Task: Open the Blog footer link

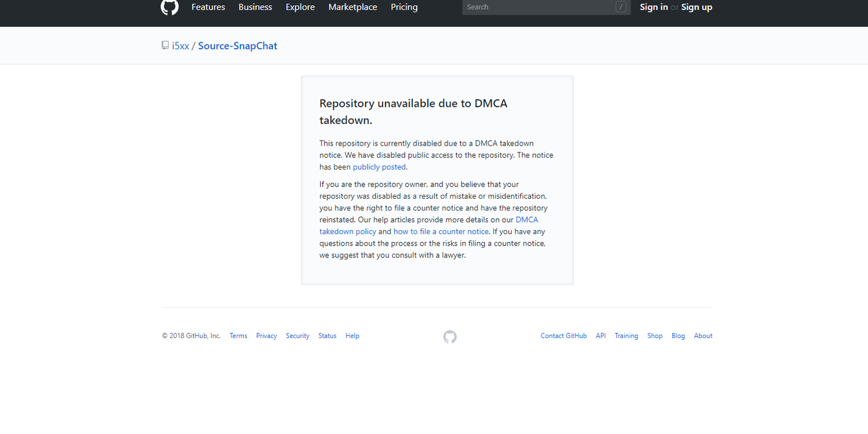Action: pos(678,336)
